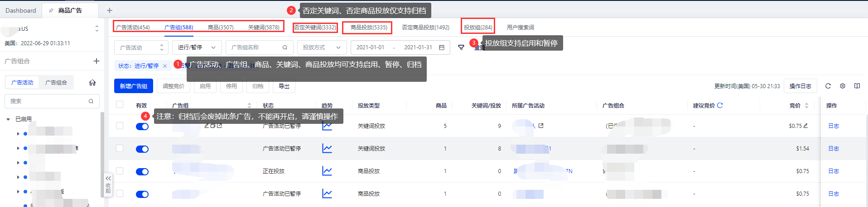
Task: Open 用户搜索词 tab
Action: pos(520,28)
